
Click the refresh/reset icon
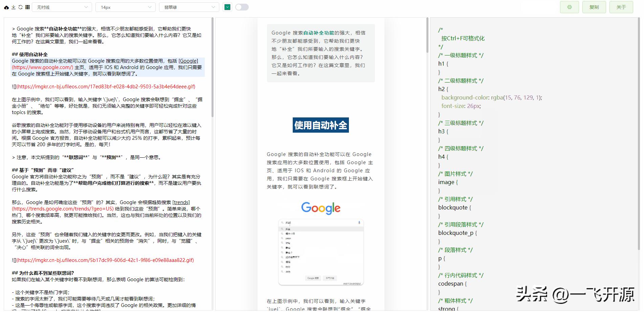click(x=21, y=7)
